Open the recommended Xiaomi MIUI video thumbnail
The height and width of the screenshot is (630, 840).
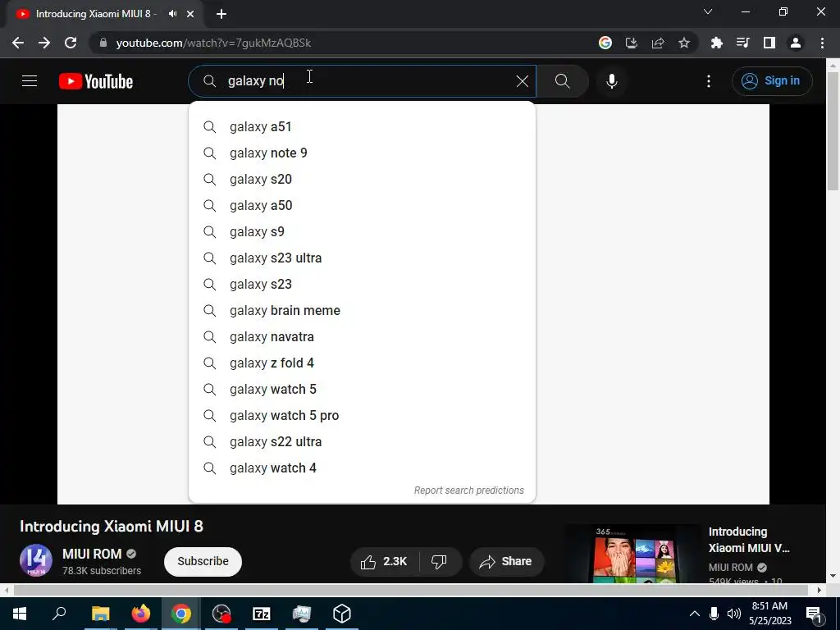[634, 554]
